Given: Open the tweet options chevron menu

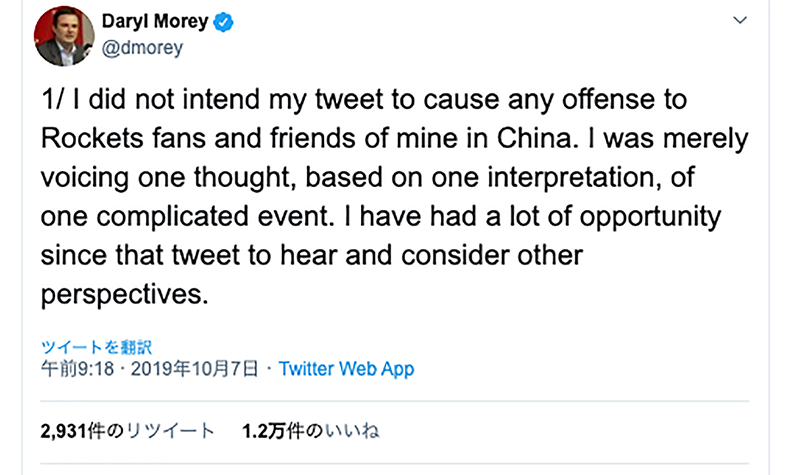Looking at the screenshot, I should click(x=739, y=20).
